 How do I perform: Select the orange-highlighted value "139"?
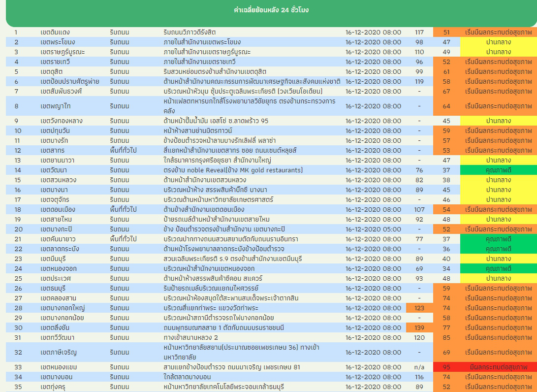(419, 328)
